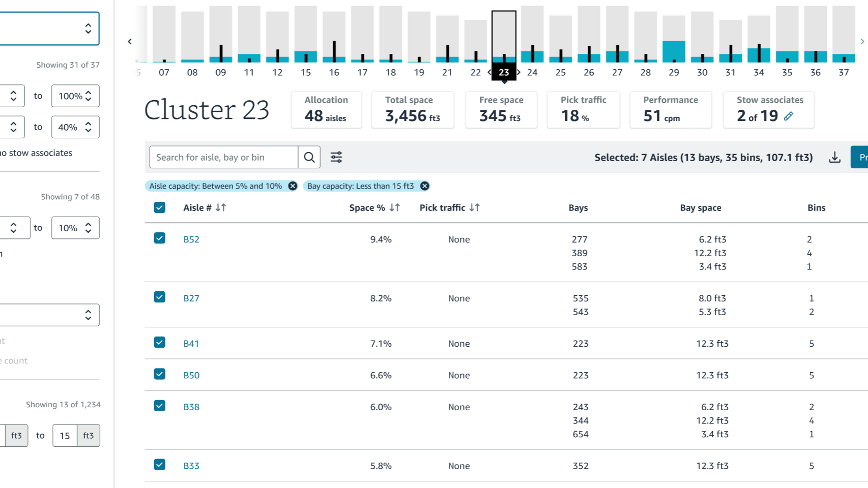This screenshot has height=488, width=868.
Task: Edit stow associates with the pencil icon
Action: click(789, 116)
